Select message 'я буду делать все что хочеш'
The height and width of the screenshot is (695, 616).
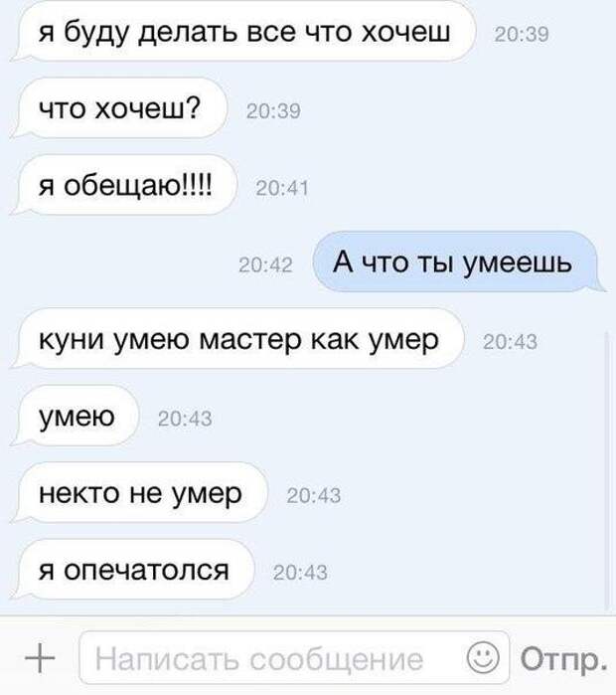point(242,32)
